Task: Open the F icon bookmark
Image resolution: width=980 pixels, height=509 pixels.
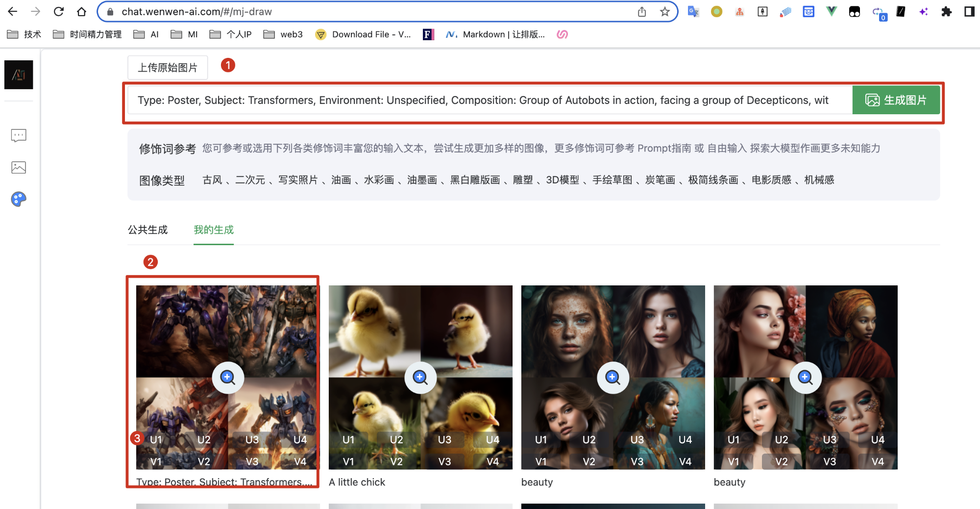Action: click(x=428, y=34)
